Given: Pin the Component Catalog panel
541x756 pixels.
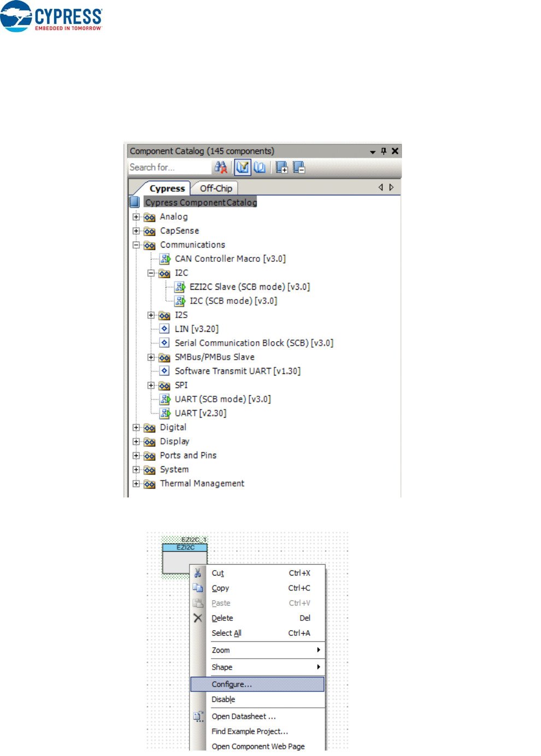Looking at the screenshot, I should pos(384,151).
